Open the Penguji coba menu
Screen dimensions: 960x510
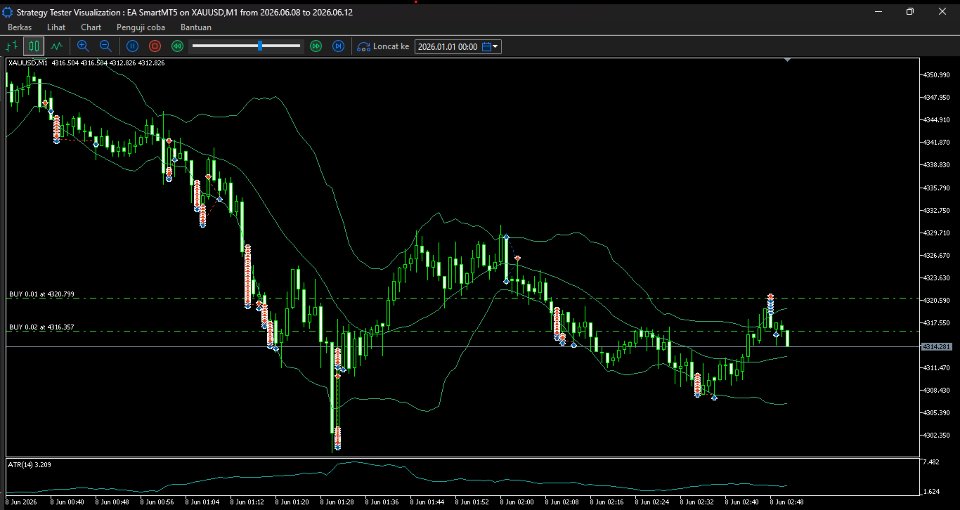pyautogui.click(x=140, y=27)
